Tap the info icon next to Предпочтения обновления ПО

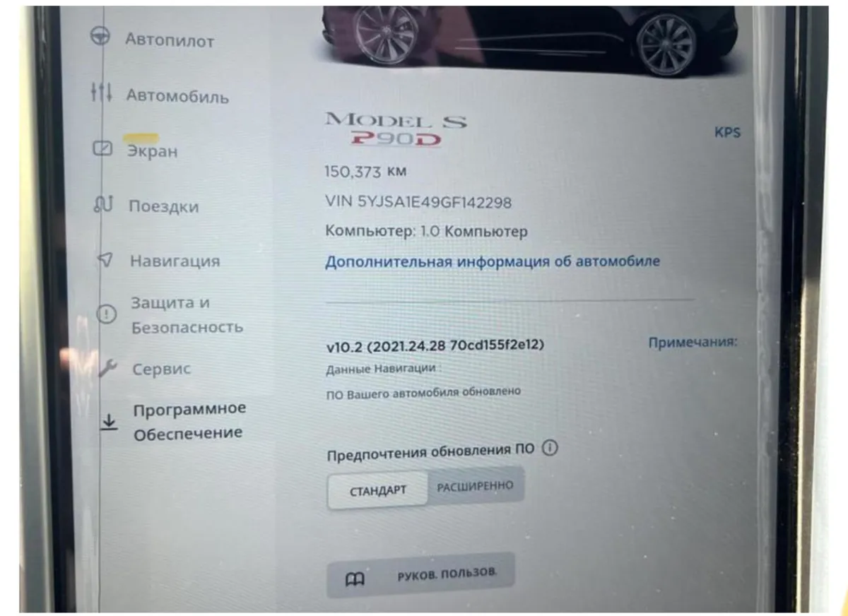coord(550,447)
